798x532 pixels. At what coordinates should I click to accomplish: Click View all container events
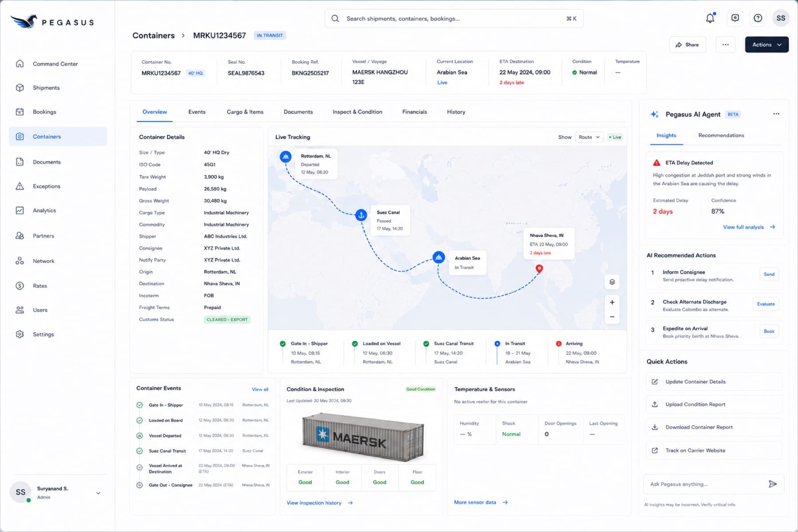pyautogui.click(x=260, y=389)
